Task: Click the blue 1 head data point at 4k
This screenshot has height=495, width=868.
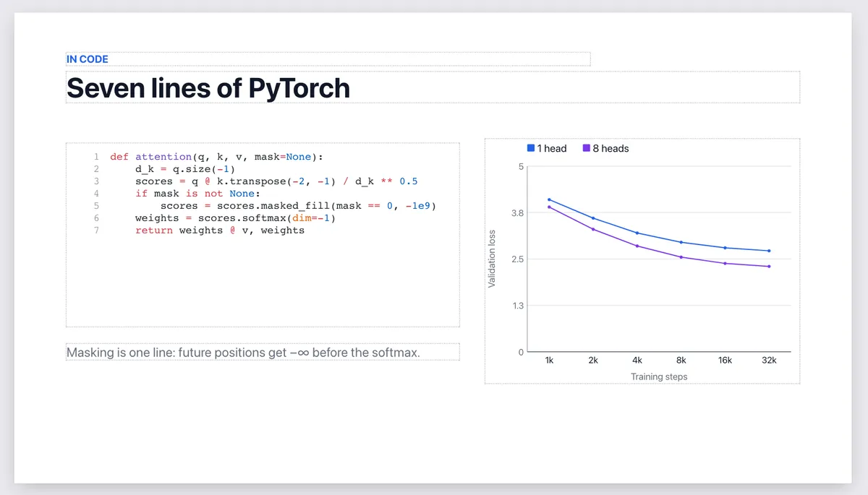Action: pos(637,233)
